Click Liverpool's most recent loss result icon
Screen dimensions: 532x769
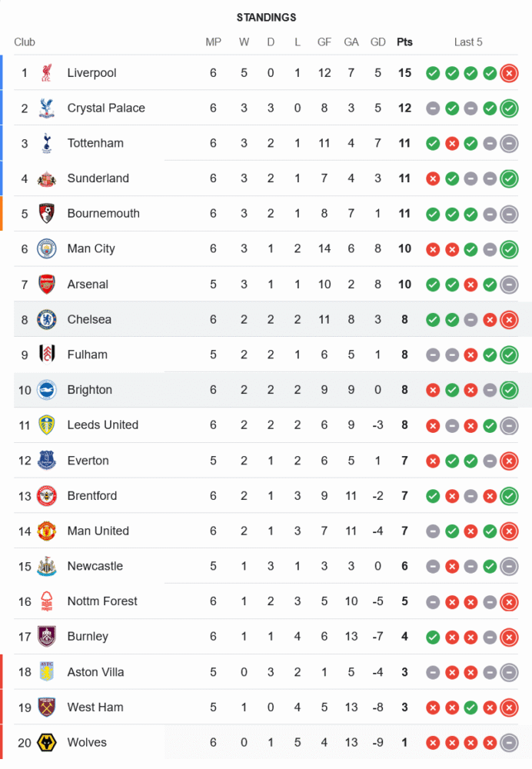coord(508,73)
